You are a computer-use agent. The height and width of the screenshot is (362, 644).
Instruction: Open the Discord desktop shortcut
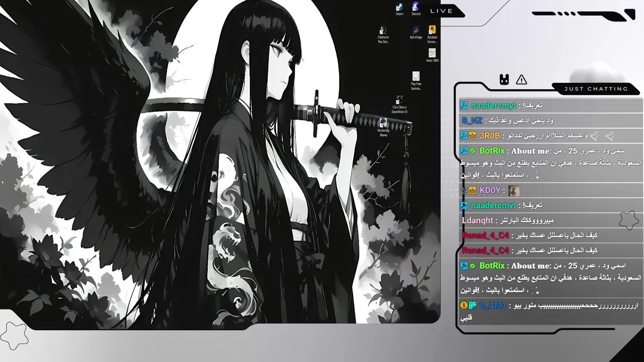coord(416,9)
